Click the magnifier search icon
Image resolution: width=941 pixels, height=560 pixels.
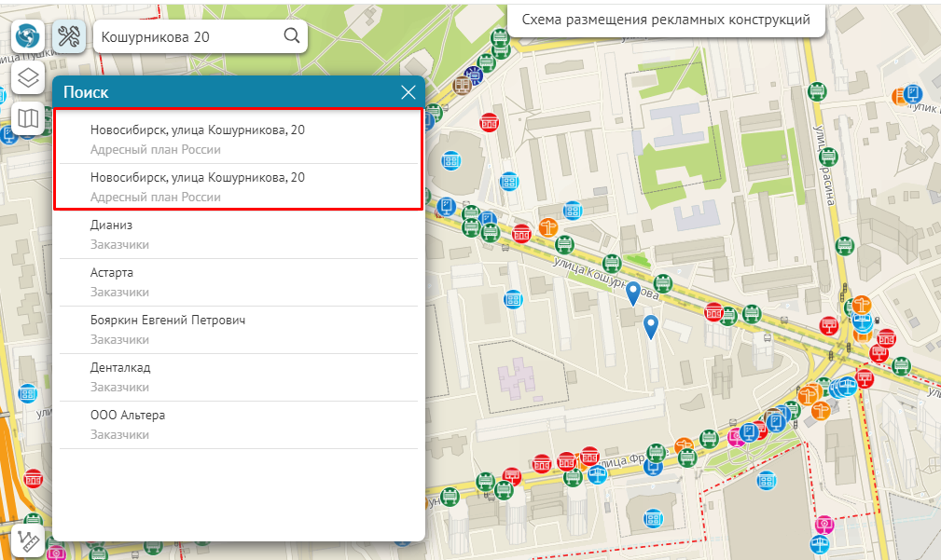(291, 36)
